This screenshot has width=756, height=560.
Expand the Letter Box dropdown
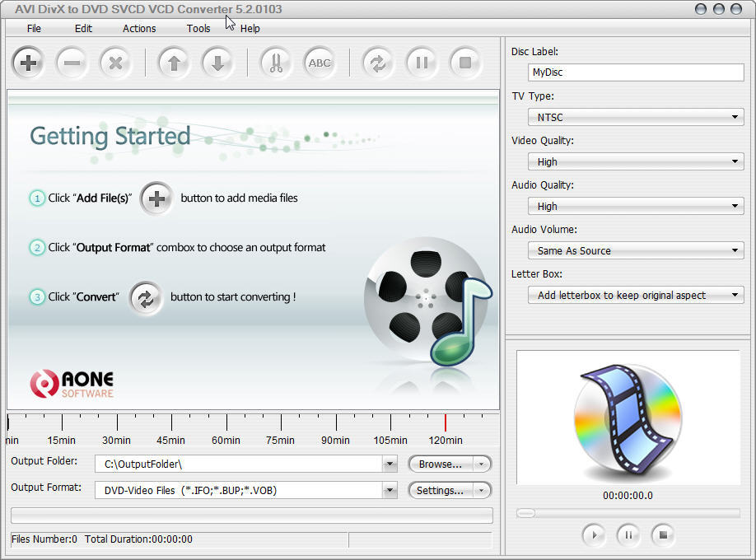636,295
